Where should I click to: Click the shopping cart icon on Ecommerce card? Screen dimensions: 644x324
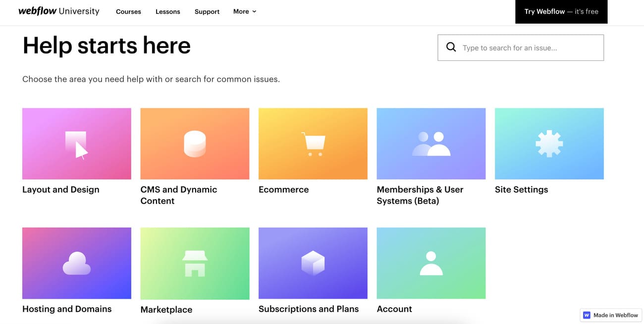(x=313, y=144)
